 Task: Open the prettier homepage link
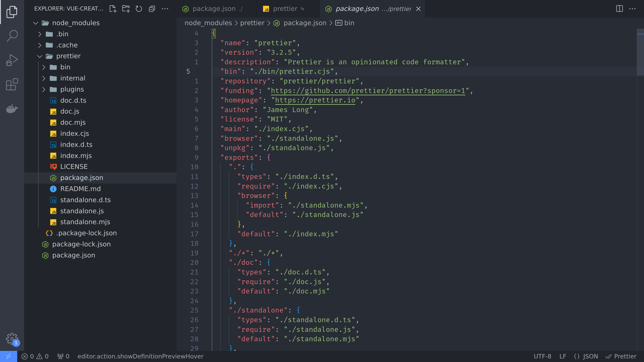tap(315, 100)
